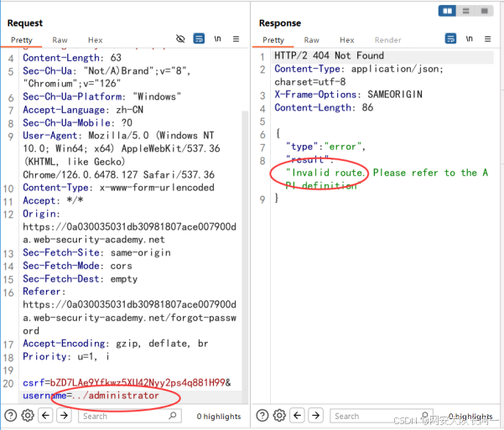
Task: Open the Response Hex tab
Action: pyautogui.click(x=346, y=39)
